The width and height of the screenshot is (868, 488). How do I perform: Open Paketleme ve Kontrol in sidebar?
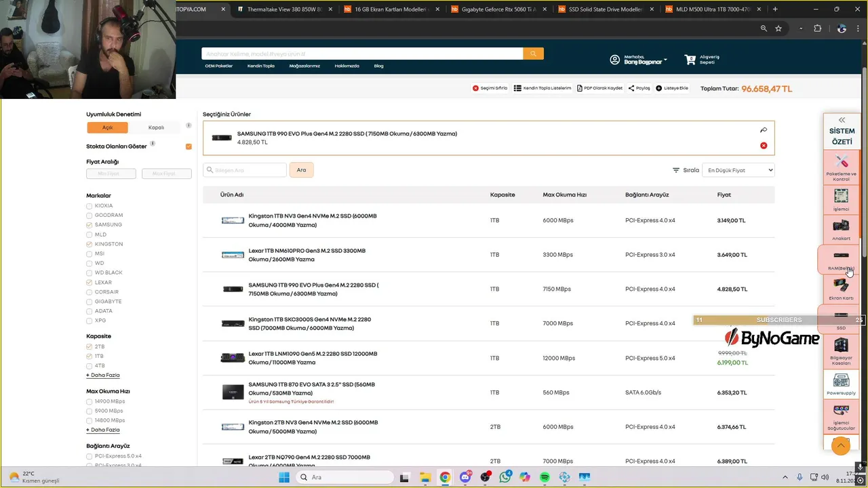[x=842, y=167]
